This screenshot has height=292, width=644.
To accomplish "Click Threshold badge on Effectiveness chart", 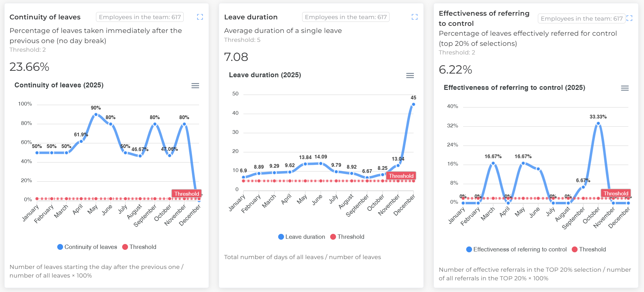I will (x=616, y=193).
